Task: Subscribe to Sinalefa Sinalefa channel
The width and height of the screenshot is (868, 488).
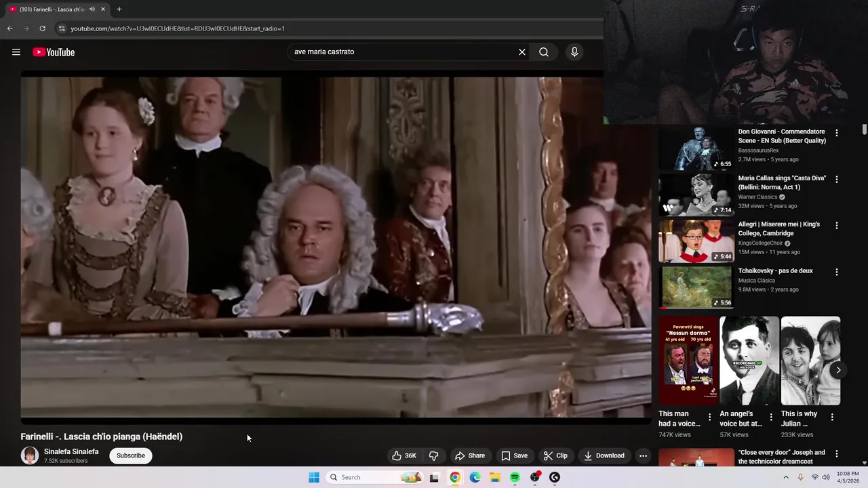Action: coord(131,455)
